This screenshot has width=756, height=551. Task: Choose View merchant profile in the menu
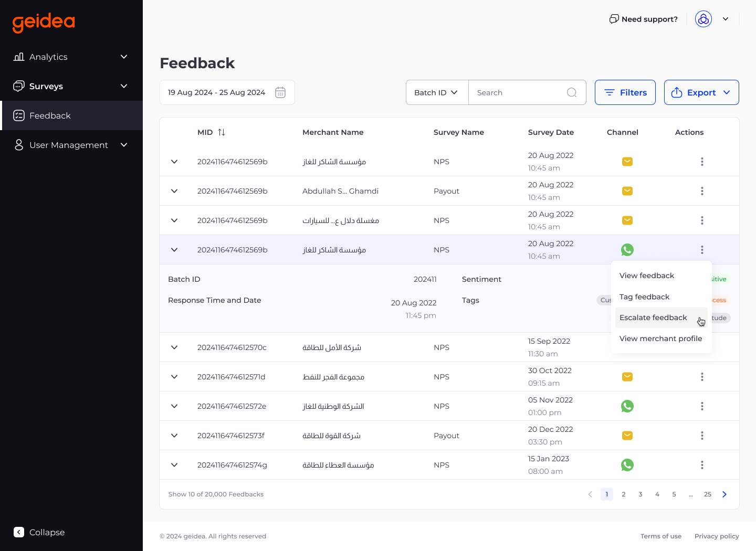click(660, 338)
